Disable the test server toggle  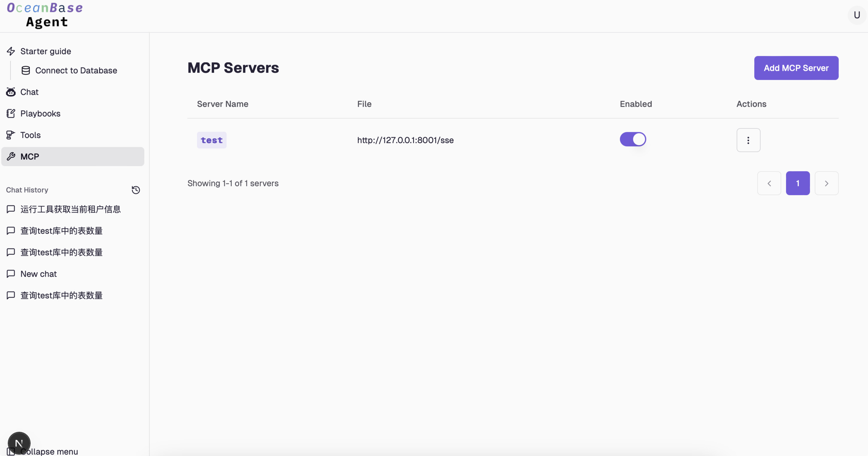[633, 139]
